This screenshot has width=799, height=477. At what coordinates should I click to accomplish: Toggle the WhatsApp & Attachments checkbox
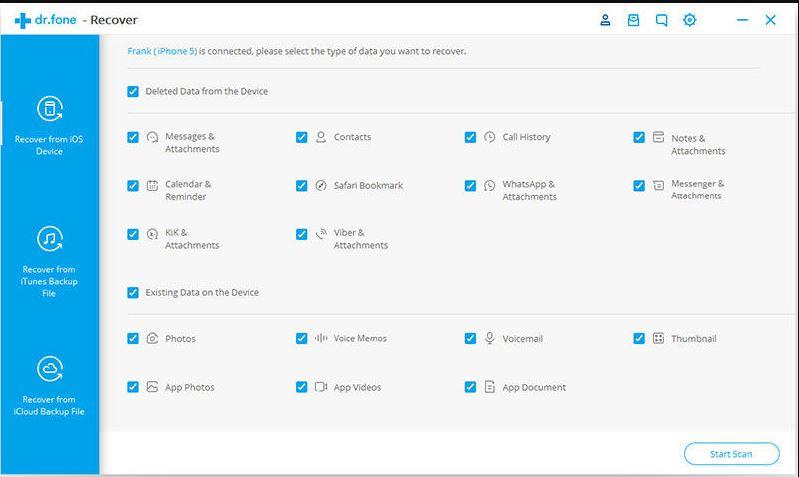(x=470, y=186)
